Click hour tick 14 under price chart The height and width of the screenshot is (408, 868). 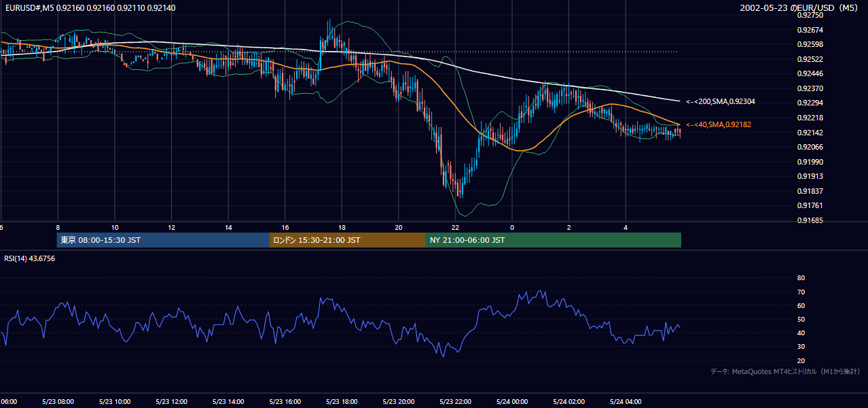click(x=228, y=227)
